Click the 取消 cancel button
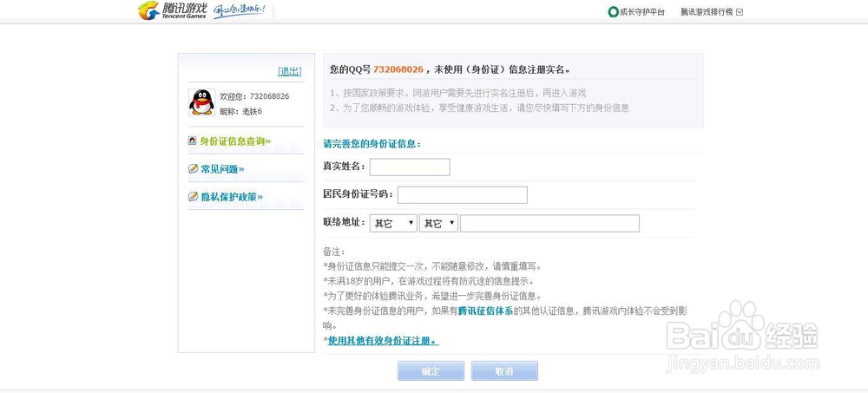 (x=504, y=370)
